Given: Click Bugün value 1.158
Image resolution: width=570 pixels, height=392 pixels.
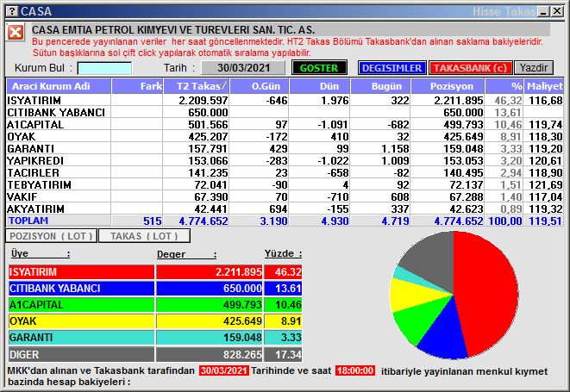Looking at the screenshot, I should 395,148.
